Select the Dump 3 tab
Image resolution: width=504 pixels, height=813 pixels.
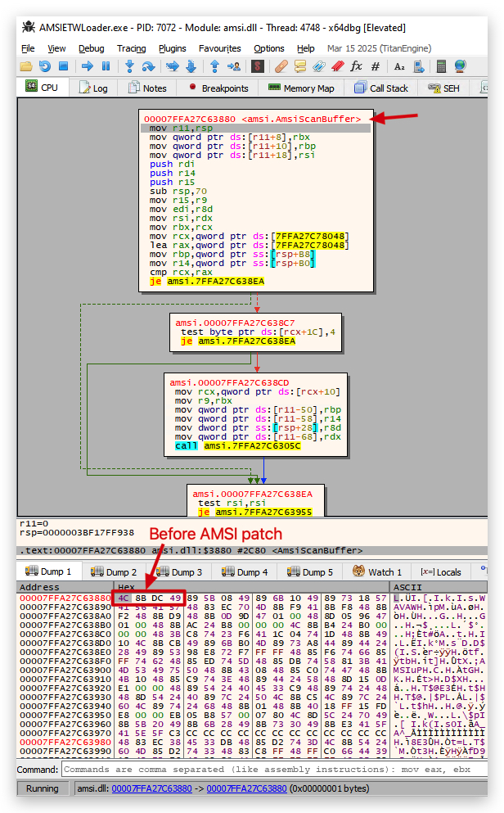point(179,572)
